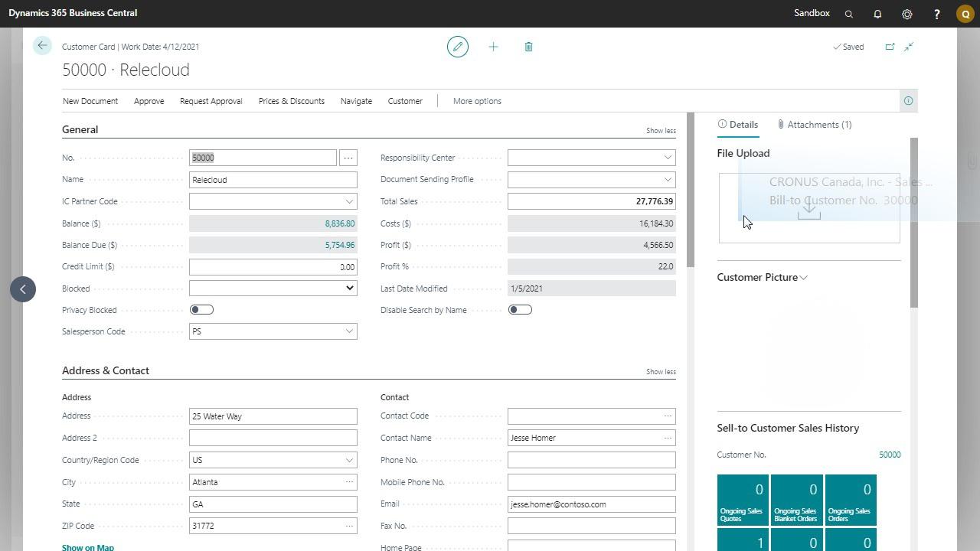Click the search magnifier icon
This screenshot has width=980, height=551.
[x=848, y=14]
